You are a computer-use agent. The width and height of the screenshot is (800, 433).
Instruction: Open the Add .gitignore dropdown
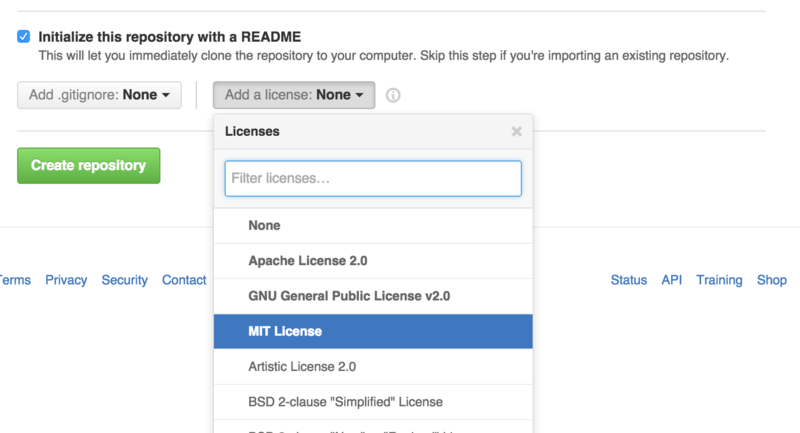point(99,95)
